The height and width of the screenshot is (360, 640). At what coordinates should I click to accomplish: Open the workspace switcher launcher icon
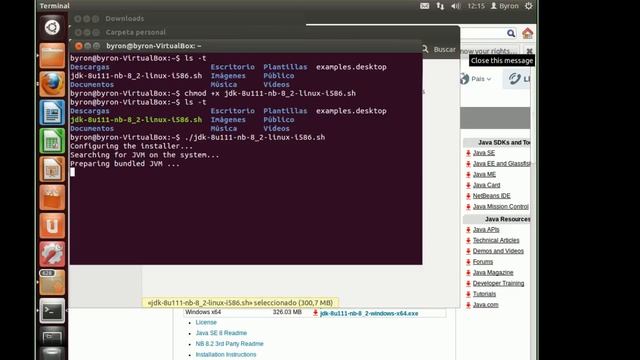click(x=52, y=337)
